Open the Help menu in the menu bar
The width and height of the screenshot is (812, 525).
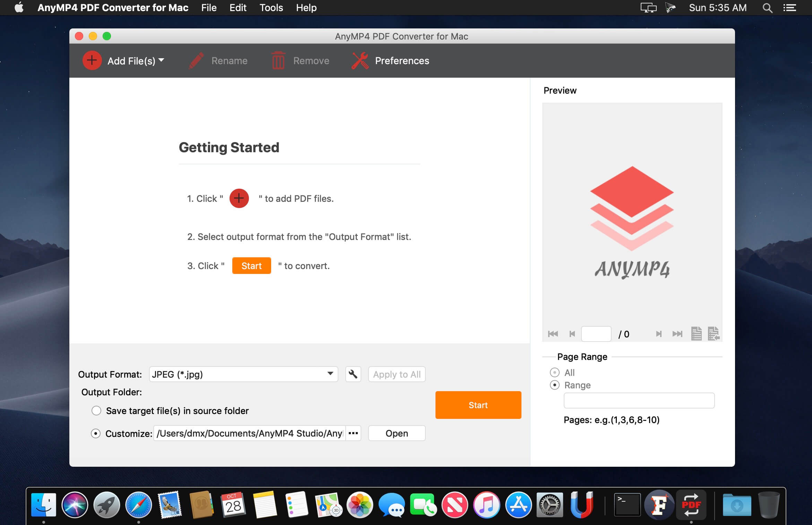coord(306,8)
